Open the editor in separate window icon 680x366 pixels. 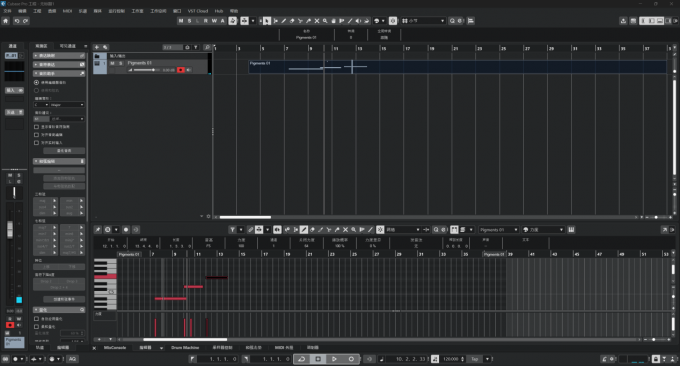pyautogui.click(x=664, y=230)
